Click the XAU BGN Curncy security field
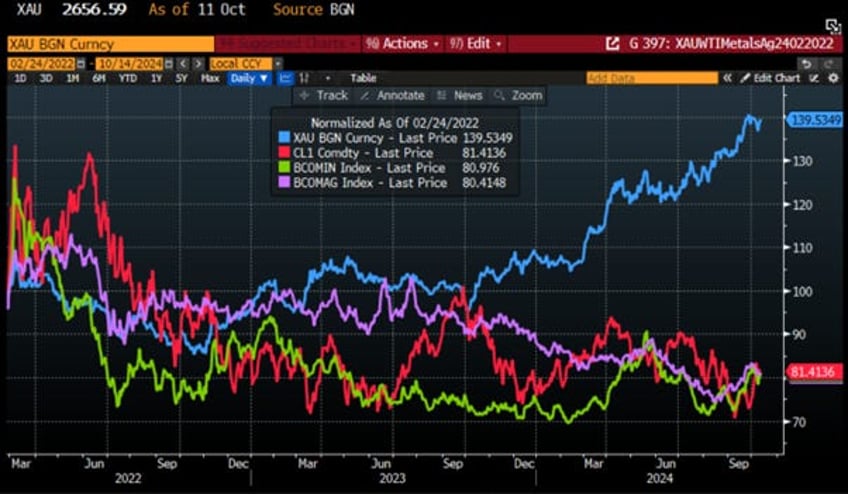 pyautogui.click(x=111, y=44)
